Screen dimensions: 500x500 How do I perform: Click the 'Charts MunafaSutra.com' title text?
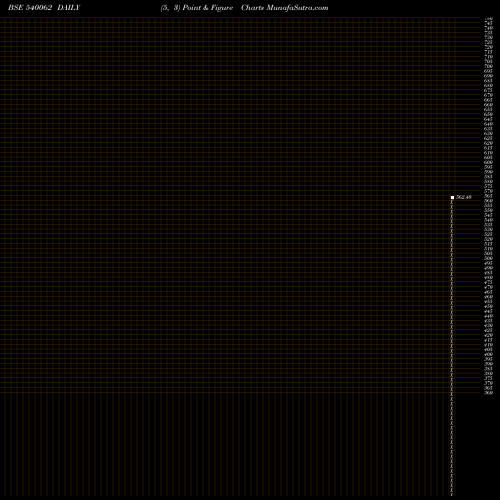(285, 8)
